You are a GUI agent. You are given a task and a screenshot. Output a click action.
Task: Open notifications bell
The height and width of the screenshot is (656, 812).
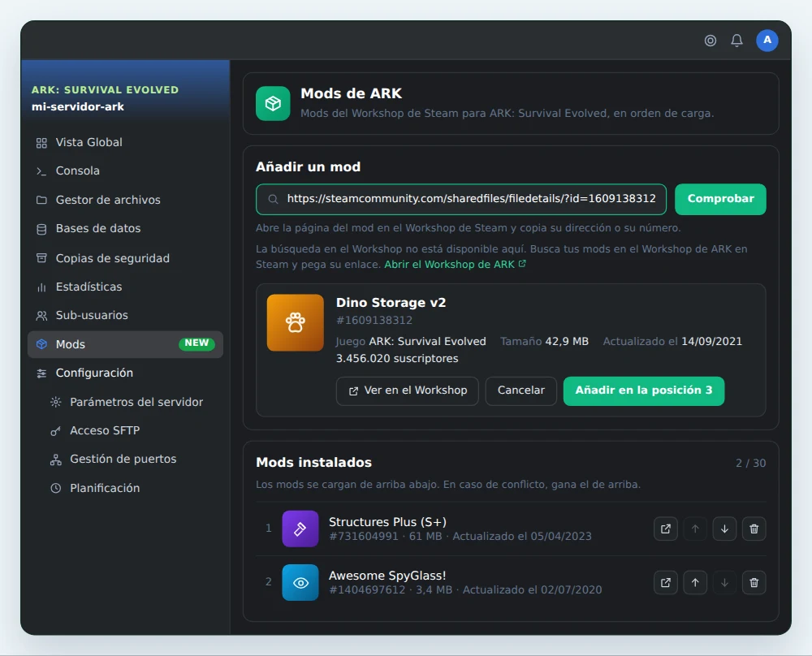coord(737,41)
